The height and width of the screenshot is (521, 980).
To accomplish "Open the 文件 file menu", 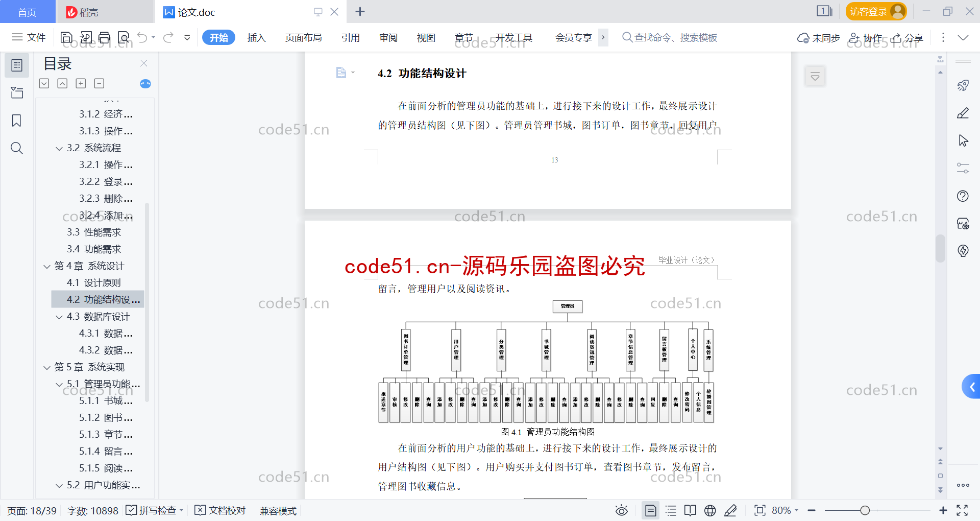I will click(x=29, y=37).
